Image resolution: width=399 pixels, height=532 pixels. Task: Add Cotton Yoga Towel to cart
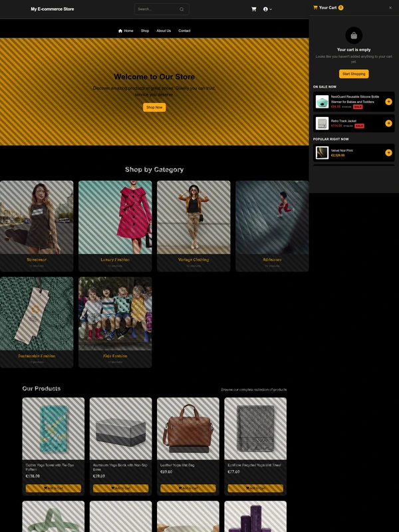coord(53,488)
